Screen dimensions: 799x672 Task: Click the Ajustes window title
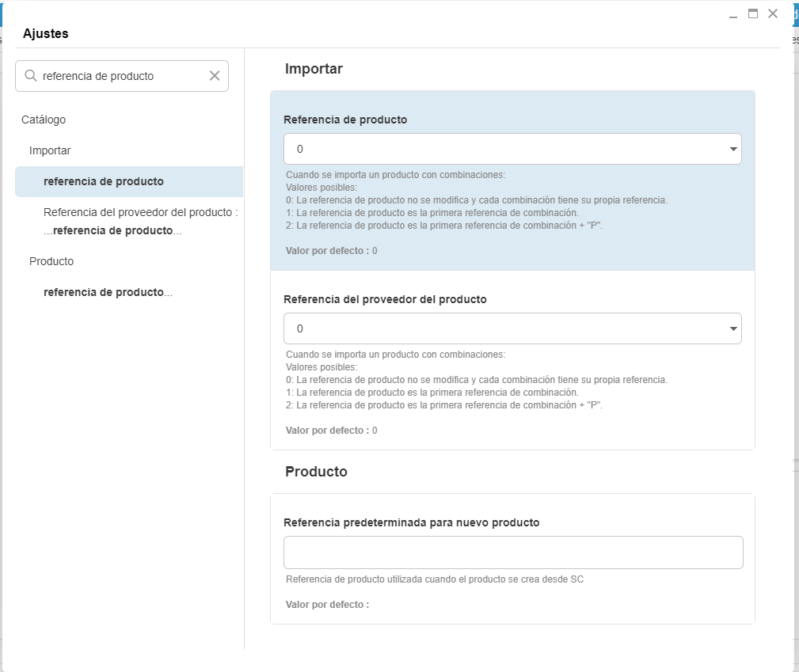point(46,33)
